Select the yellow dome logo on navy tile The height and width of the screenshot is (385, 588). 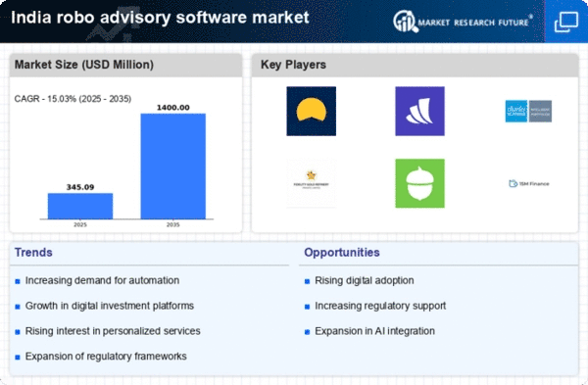point(312,111)
